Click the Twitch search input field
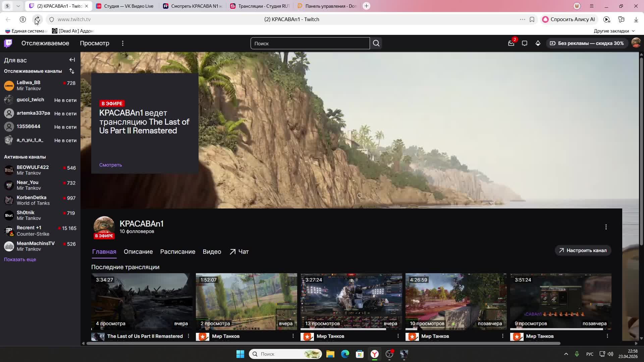Image resolution: width=644 pixels, height=362 pixels. pos(310,43)
